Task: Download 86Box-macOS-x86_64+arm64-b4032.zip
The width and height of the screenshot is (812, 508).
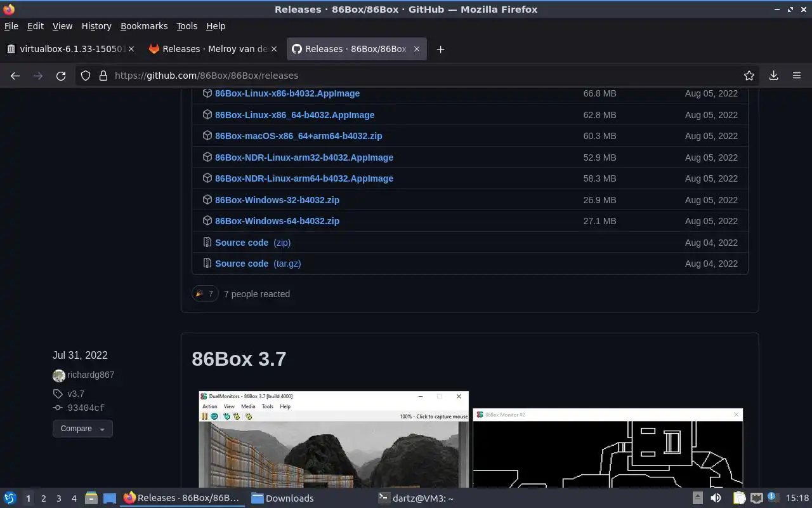Action: click(x=299, y=136)
